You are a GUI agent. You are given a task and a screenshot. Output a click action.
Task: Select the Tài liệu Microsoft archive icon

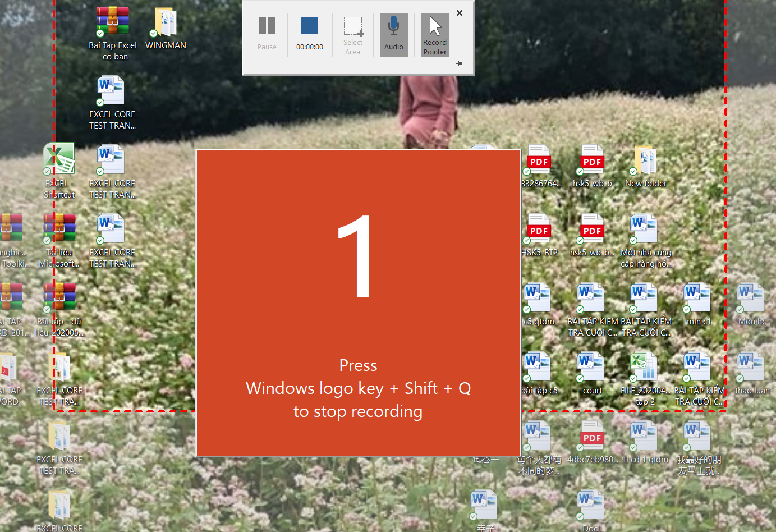(x=59, y=240)
